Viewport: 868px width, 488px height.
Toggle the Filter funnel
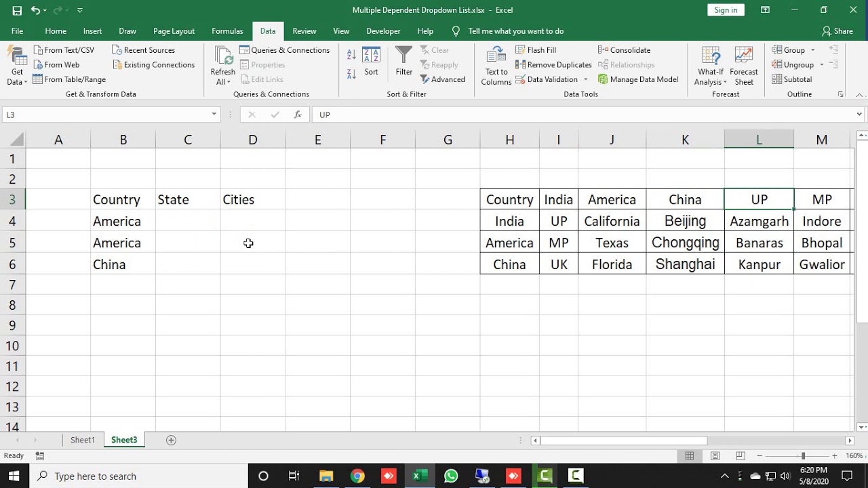point(404,62)
